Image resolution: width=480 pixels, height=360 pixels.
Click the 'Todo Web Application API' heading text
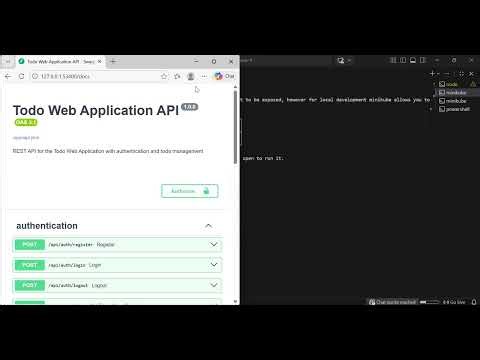[96, 111]
